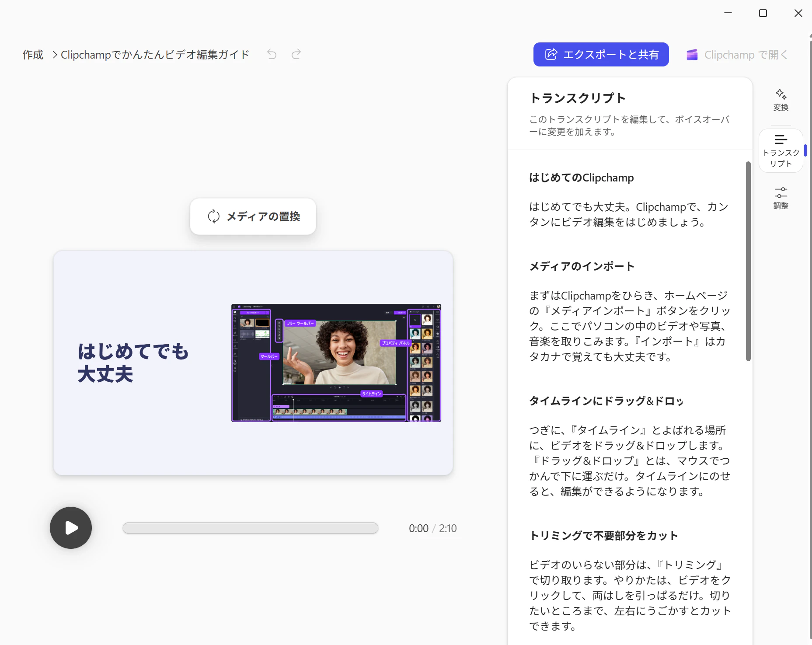
Task: Click the transcript panel scrollbar
Action: coord(748,261)
